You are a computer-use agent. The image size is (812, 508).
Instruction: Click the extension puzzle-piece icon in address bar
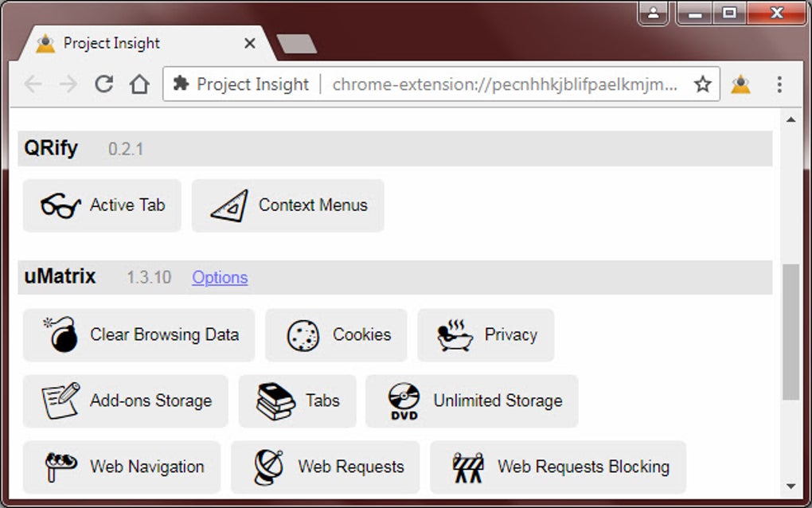coord(181,84)
